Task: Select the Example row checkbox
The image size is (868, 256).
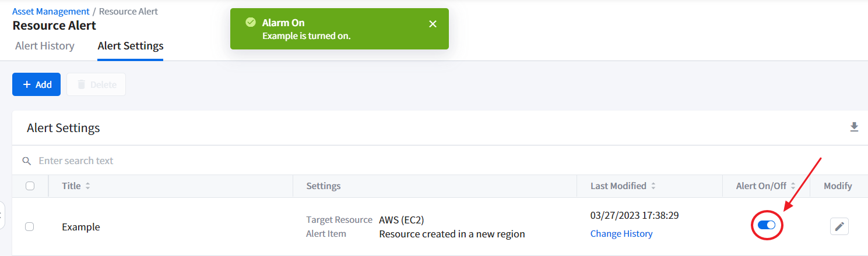Action: tap(30, 227)
